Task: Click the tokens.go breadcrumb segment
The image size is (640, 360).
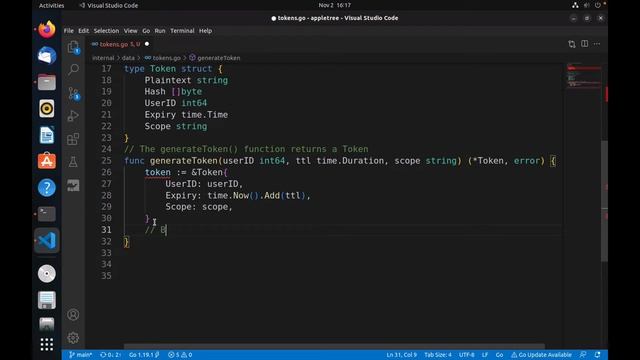Action: pos(162,58)
